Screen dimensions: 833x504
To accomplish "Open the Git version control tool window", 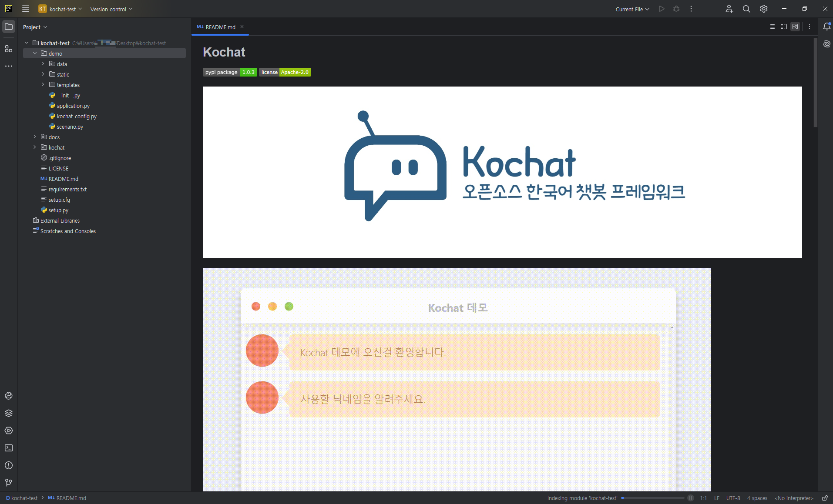I will 8,483.
